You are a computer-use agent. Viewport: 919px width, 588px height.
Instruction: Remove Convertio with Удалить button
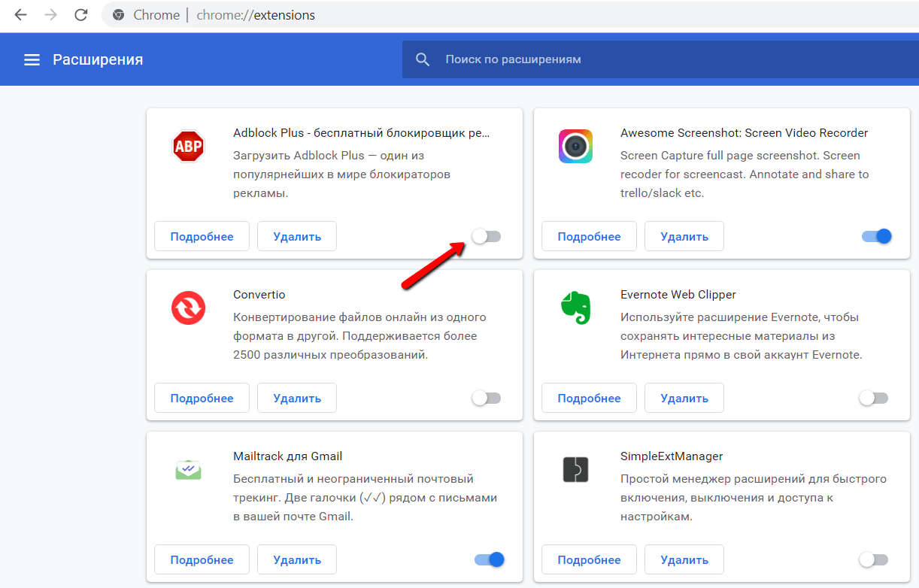(x=297, y=398)
